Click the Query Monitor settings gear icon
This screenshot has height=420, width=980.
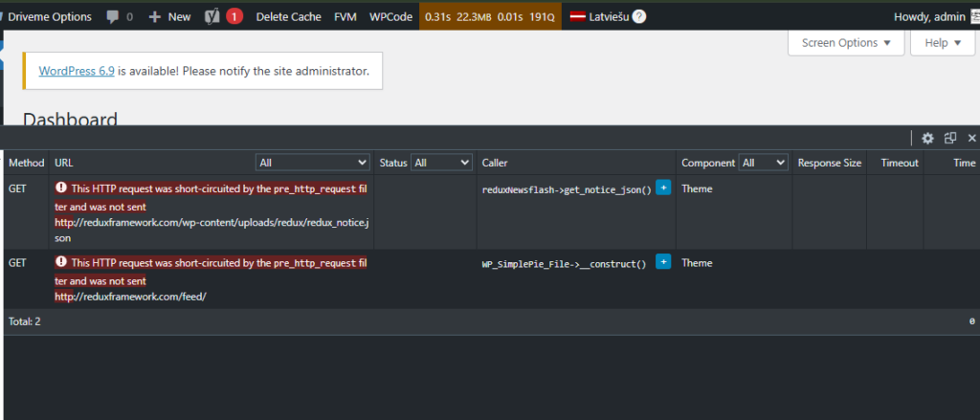click(x=926, y=138)
